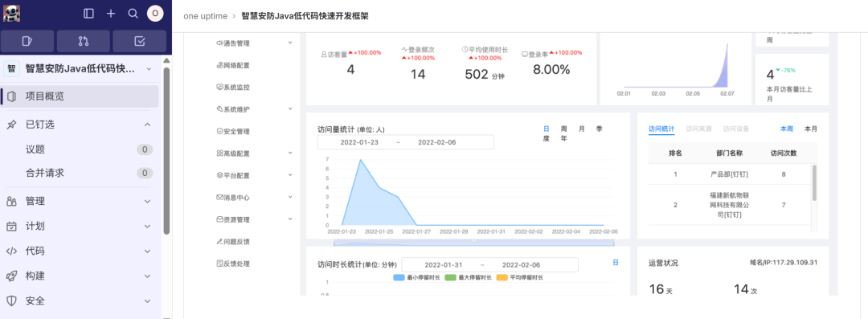Image resolution: width=868 pixels, height=319 pixels.
Task: Click the 问题反馈 pencil icon
Action: coord(219,242)
